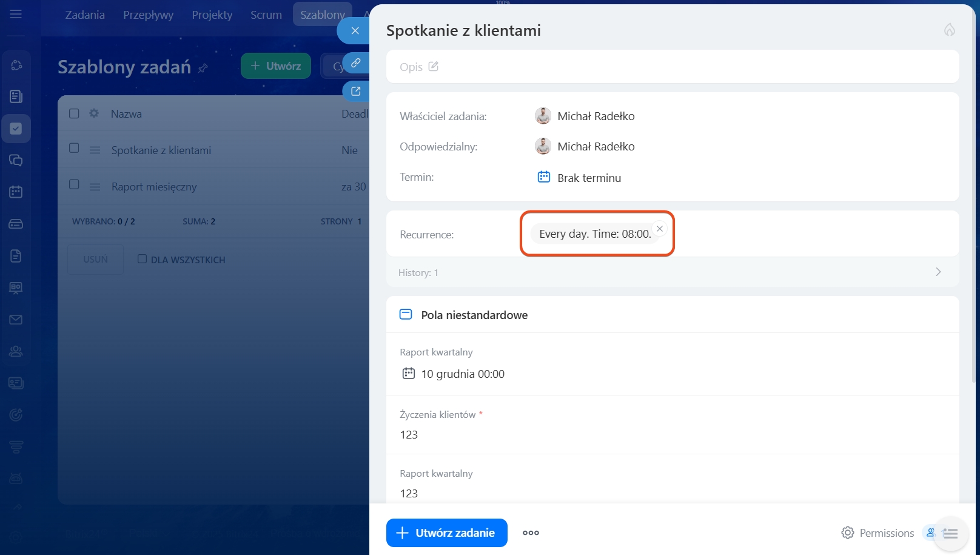Switch to the Projekty tab
980x555 pixels.
(212, 15)
